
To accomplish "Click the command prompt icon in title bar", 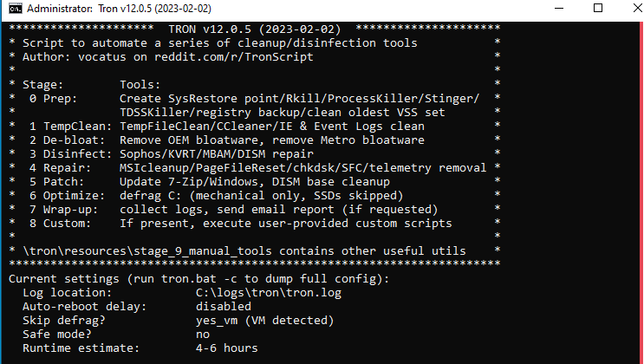I will [x=16, y=9].
